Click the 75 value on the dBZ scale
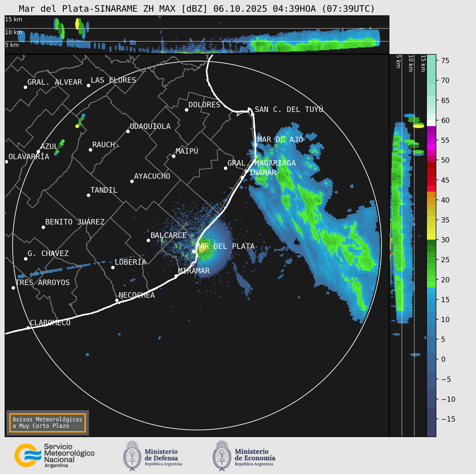The image size is (476, 474). [445, 61]
